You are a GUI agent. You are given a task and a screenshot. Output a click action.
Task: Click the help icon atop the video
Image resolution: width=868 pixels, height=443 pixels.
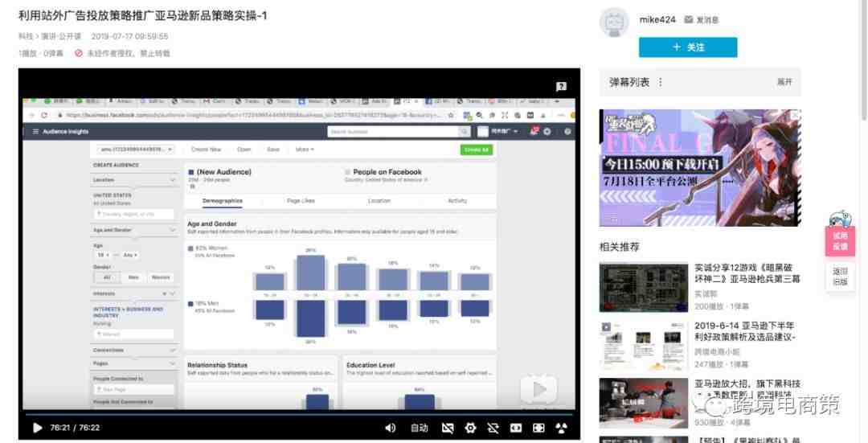(561, 86)
